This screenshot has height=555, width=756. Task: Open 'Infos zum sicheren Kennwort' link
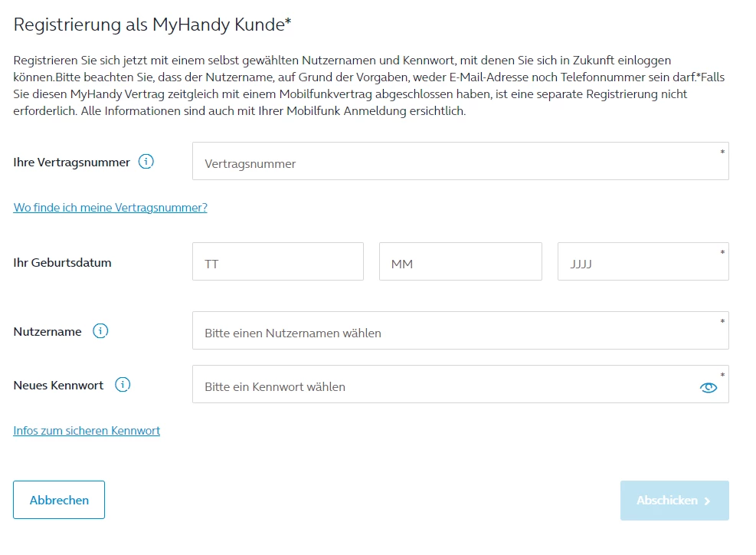[87, 431]
